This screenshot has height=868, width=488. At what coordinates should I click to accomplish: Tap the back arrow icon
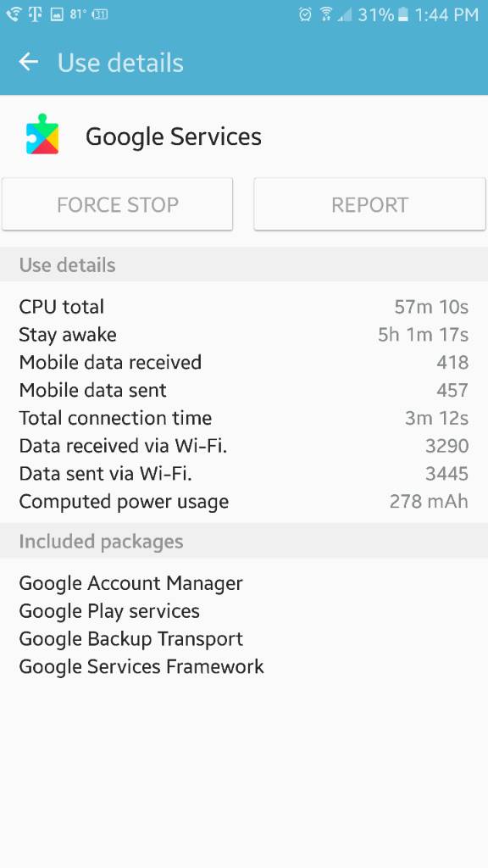coord(28,63)
